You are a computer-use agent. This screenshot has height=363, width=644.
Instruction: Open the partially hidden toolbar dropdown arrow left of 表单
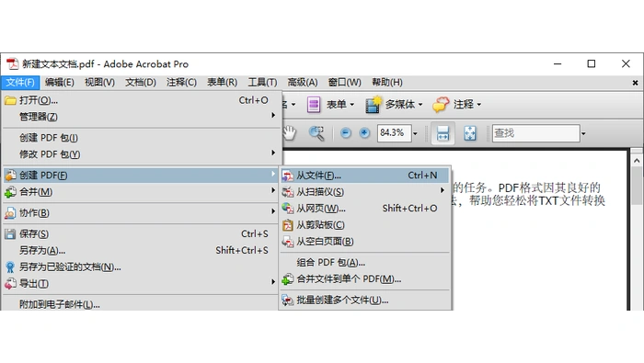(293, 105)
